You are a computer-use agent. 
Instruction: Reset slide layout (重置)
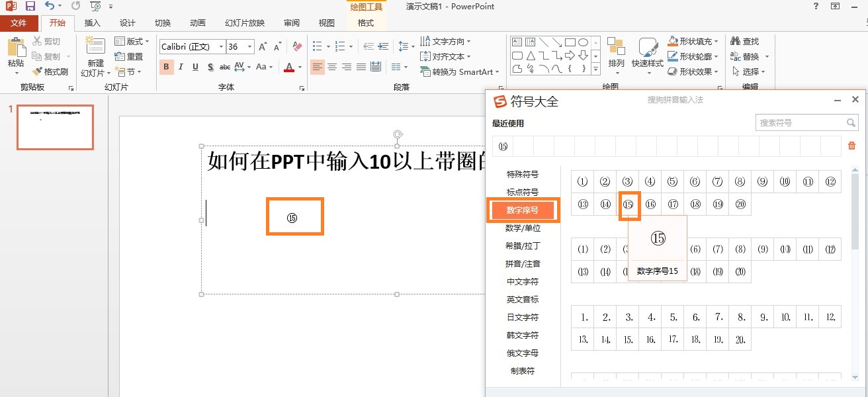[x=129, y=56]
